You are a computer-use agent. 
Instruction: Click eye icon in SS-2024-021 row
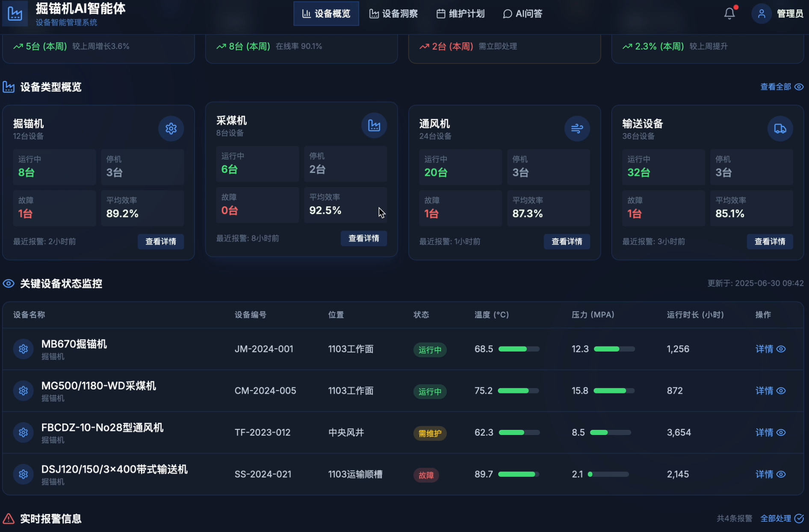tap(781, 474)
